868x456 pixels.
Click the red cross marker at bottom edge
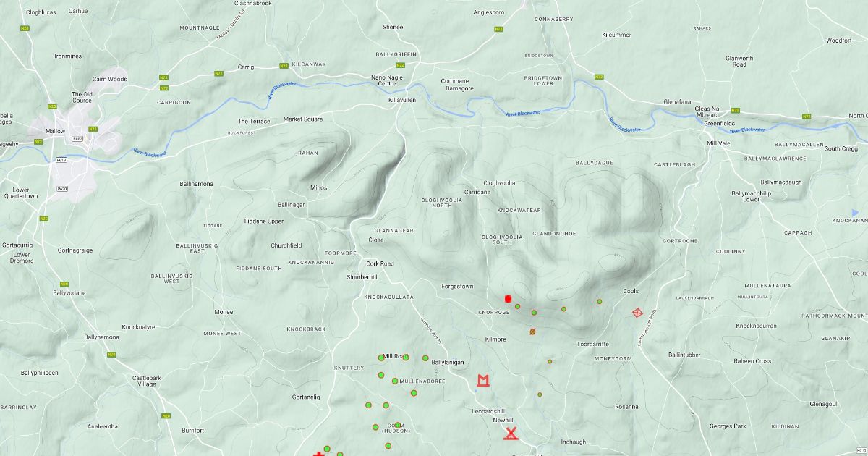317,454
